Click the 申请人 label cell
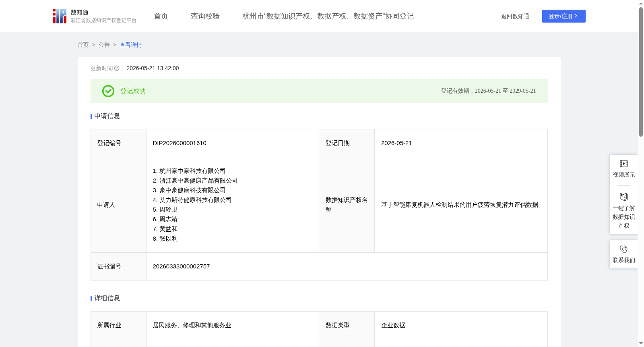 (118, 205)
